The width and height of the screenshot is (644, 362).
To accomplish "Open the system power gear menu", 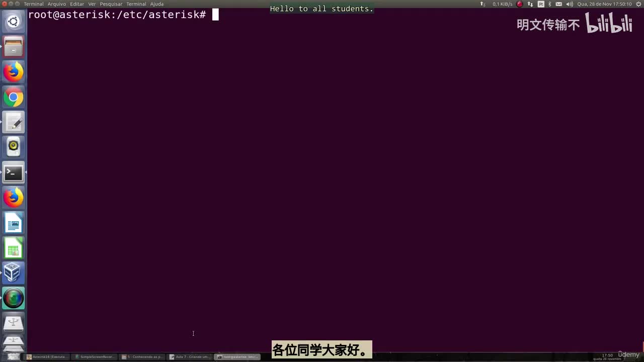I will coord(638,4).
